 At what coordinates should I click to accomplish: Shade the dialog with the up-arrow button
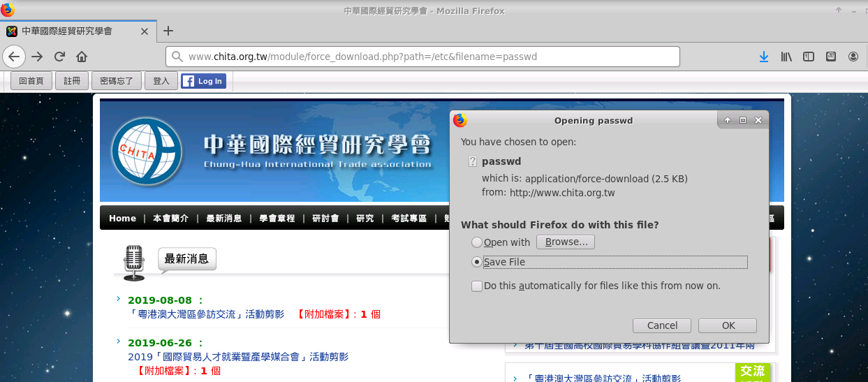click(x=727, y=120)
